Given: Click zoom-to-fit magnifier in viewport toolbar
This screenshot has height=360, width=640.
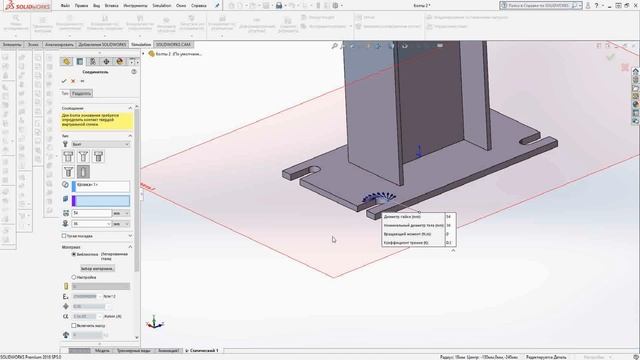Looking at the screenshot, I should (335, 46).
